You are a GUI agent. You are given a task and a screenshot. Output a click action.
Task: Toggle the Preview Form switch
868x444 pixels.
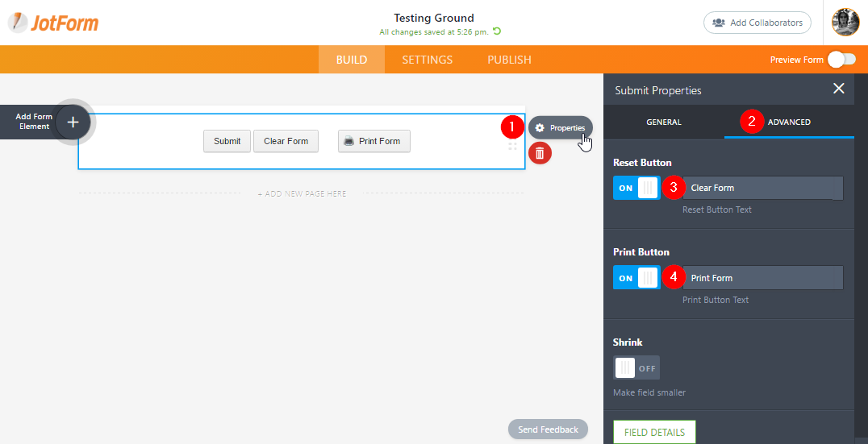841,59
